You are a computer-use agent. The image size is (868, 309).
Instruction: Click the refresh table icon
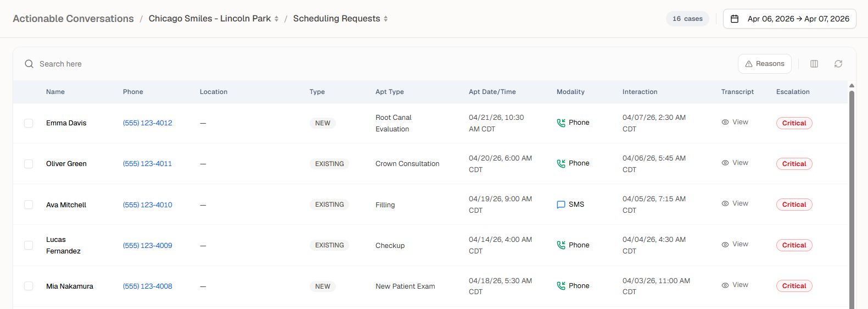838,64
